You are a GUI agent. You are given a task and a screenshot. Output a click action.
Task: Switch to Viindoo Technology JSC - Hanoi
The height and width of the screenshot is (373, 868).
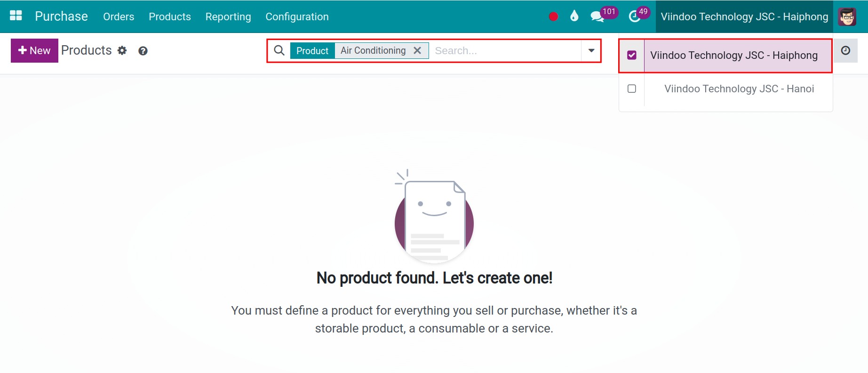(739, 89)
